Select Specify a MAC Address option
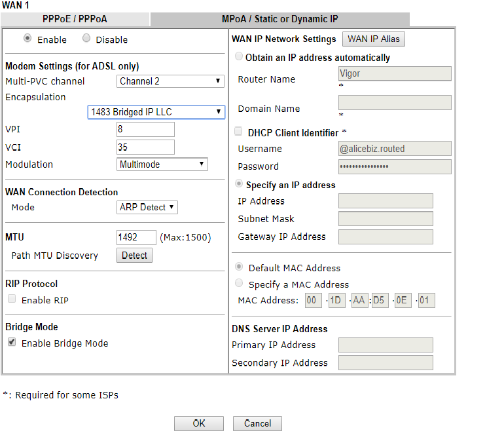Image resolution: width=504 pixels, height=439 pixels. [x=240, y=284]
